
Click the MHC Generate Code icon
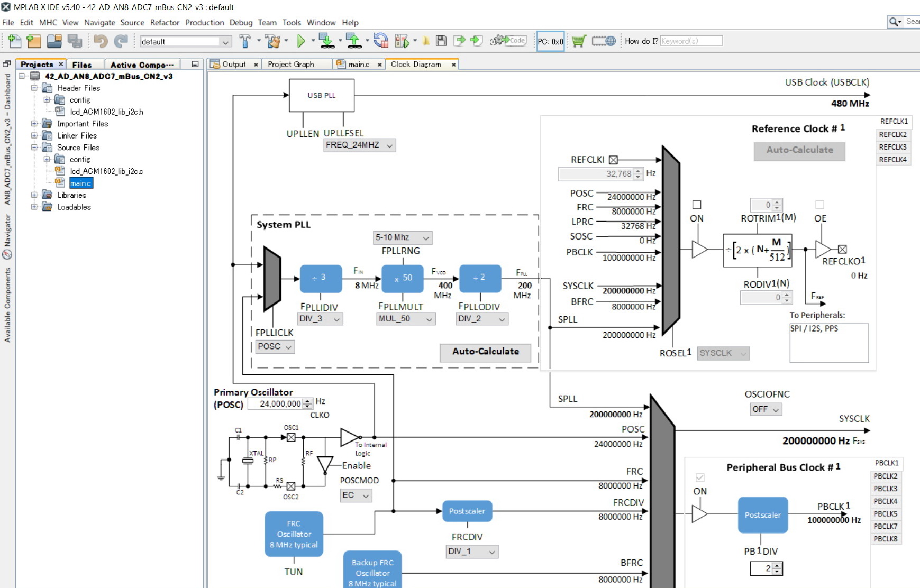508,41
